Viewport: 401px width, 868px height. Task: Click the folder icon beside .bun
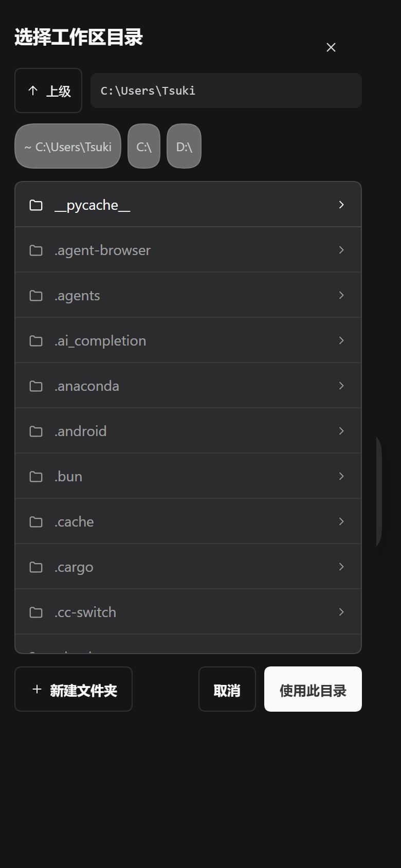click(x=36, y=477)
